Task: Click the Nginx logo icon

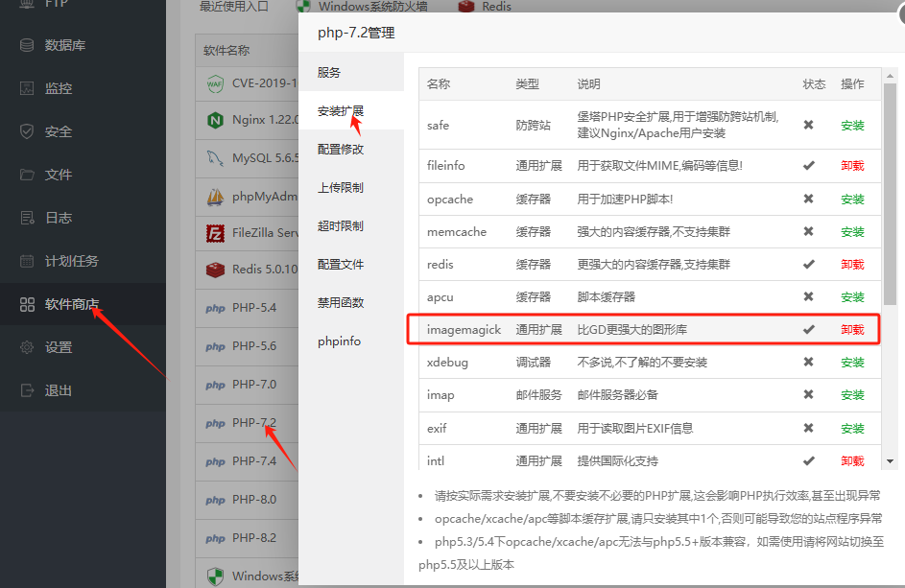Action: click(x=215, y=120)
